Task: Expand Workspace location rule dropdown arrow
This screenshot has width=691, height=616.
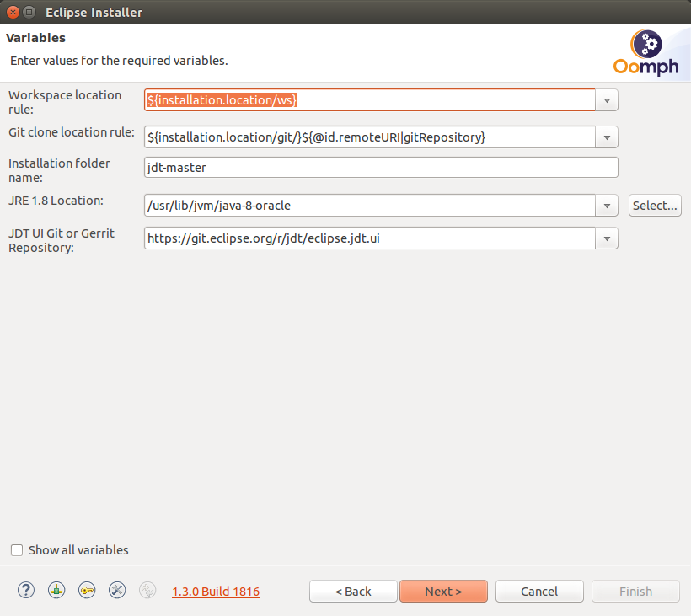Action: pos(607,100)
